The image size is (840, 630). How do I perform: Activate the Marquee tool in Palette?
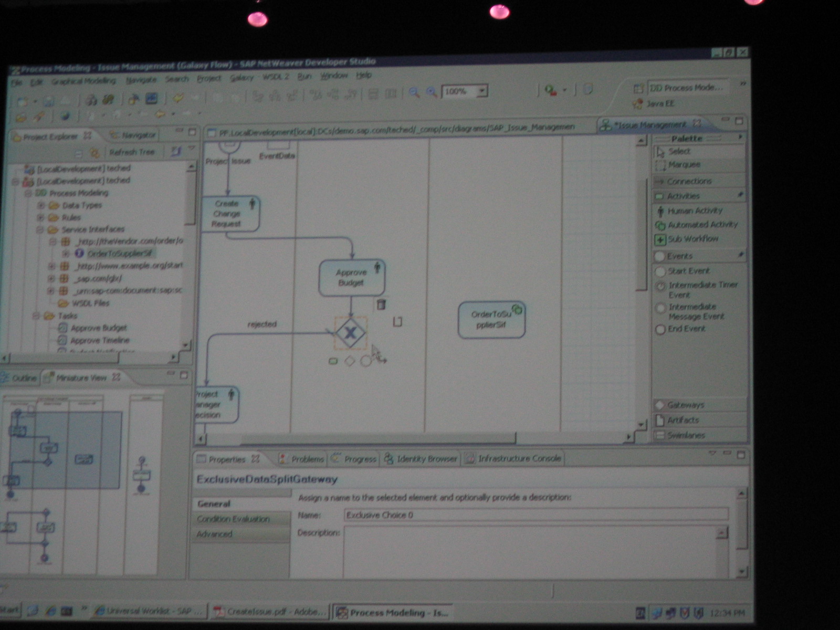tap(678, 165)
